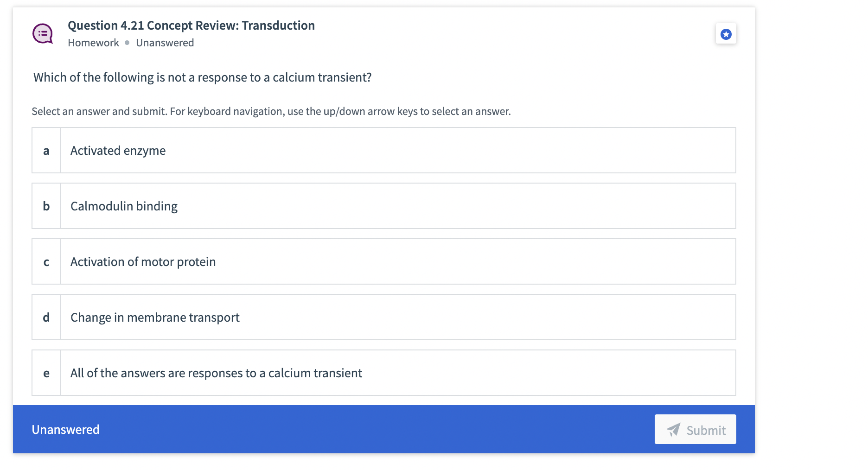
Task: Pick Change in membrane transport answer
Action: 384,317
